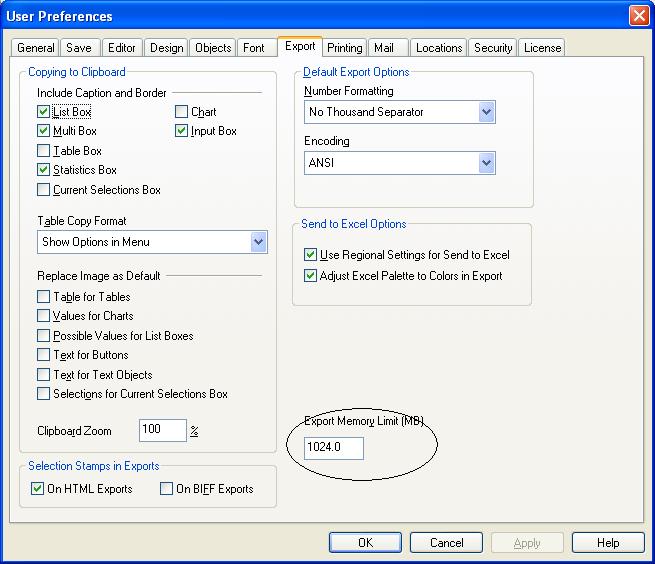Go to the Editor tab

[122, 48]
